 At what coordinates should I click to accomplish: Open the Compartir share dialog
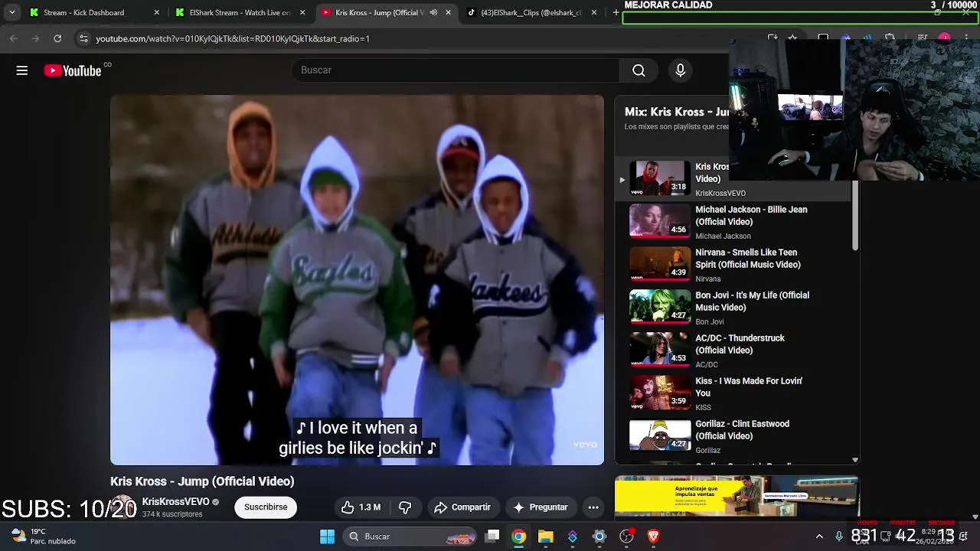point(462,507)
